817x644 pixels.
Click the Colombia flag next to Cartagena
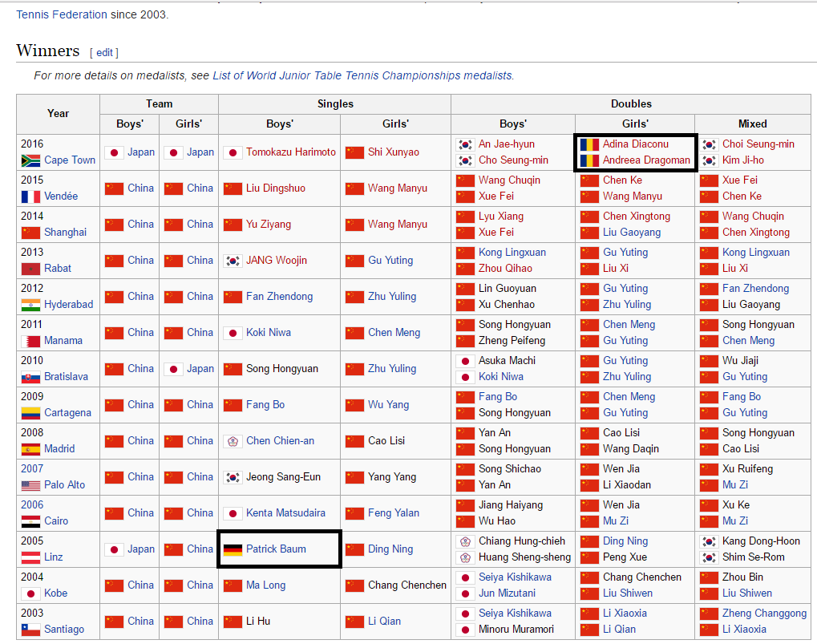[x=30, y=413]
